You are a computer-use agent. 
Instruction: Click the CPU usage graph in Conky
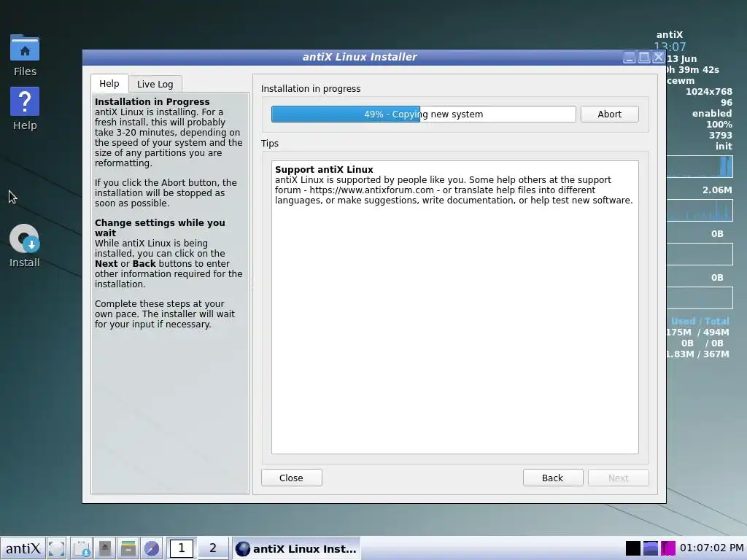pyautogui.click(x=700, y=167)
